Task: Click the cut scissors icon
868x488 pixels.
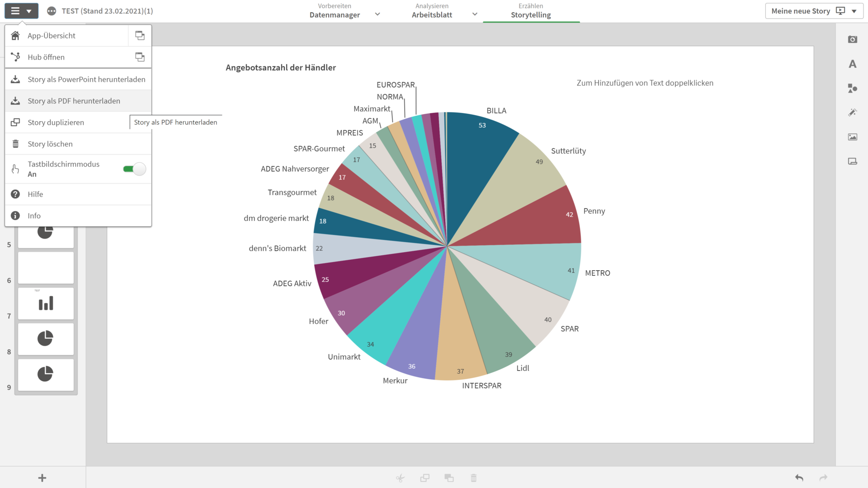Action: pos(400,478)
